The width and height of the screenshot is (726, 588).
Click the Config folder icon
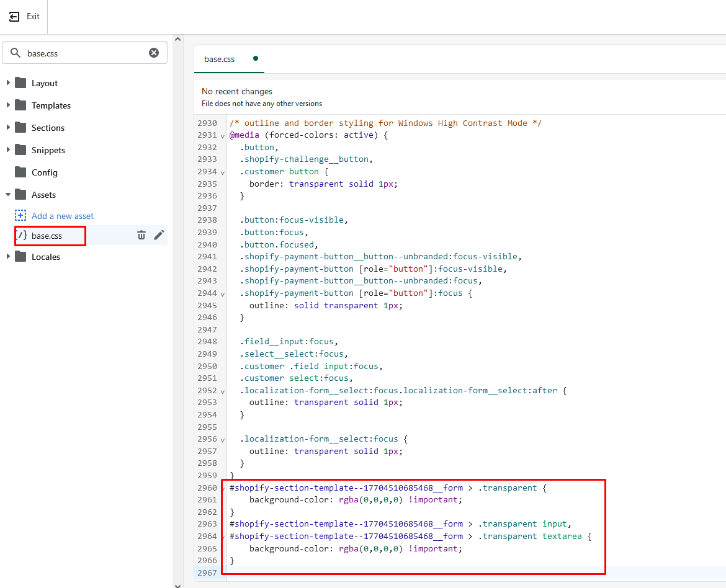click(x=20, y=172)
